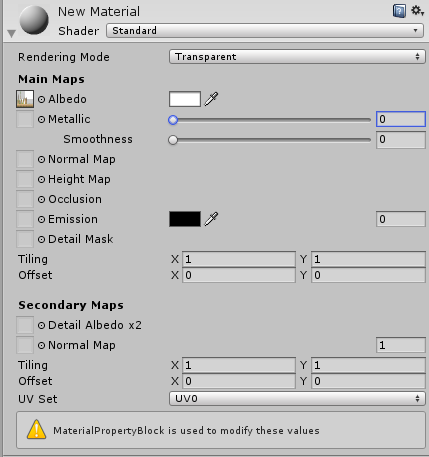Open texture picker circle beside Detail Mask

[x=41, y=239]
